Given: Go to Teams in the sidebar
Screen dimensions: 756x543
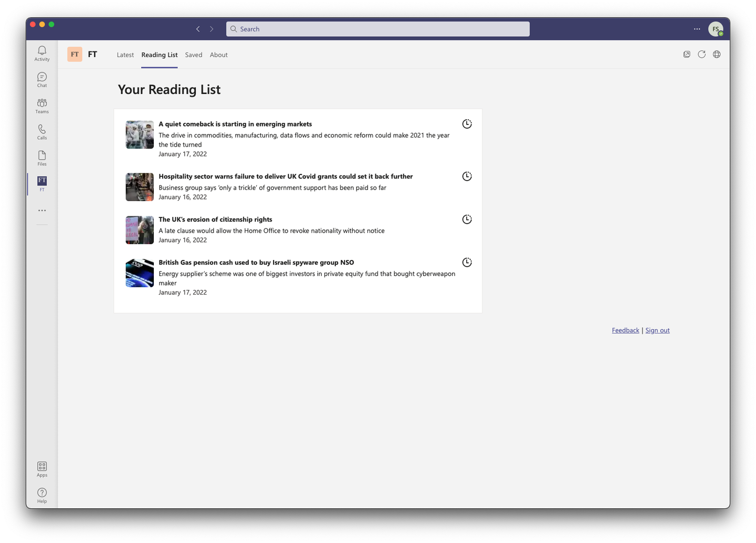Looking at the screenshot, I should (42, 106).
